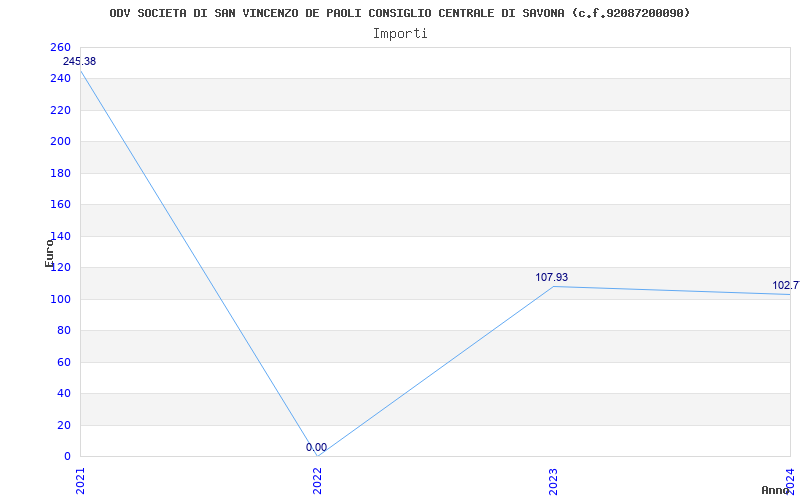Click the 102.7 data label at 2024

tap(786, 286)
